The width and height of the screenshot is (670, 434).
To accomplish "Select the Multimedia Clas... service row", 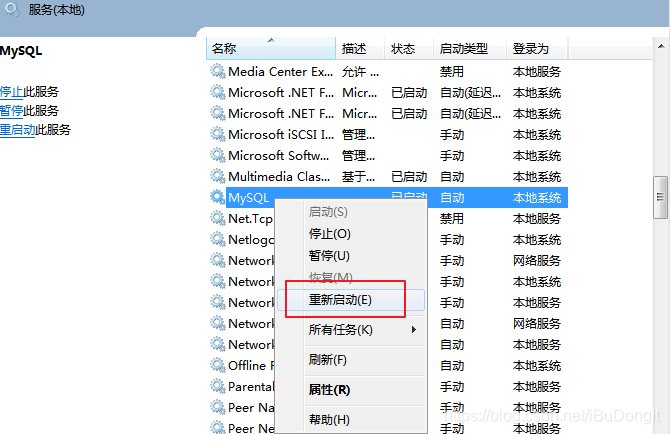I will click(x=387, y=176).
